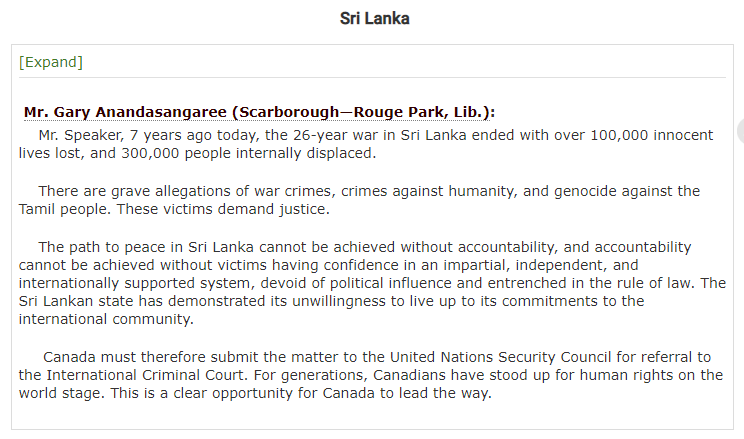Viewport: 744px width, 439px height.
Task: Click the words "international community" ending third paragraph
Action: pyautogui.click(x=104, y=319)
